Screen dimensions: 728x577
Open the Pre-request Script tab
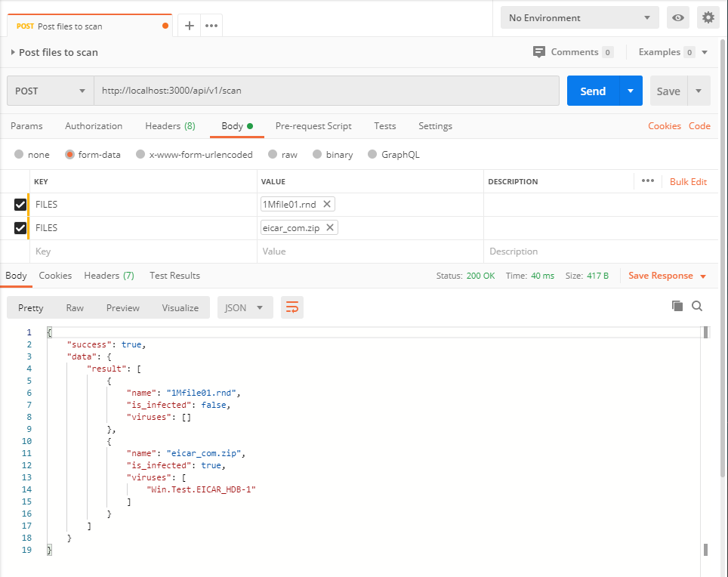pyautogui.click(x=313, y=126)
